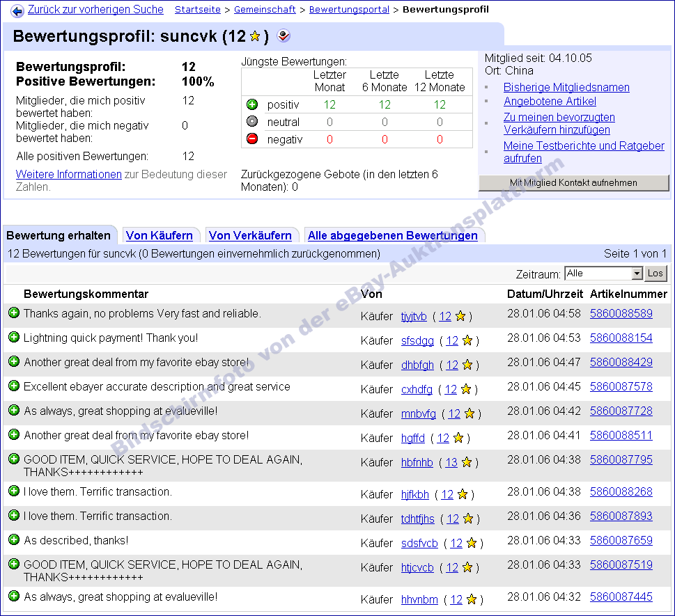Click the comment As described, thanks!
This screenshot has width=675, height=616.
coord(76,540)
